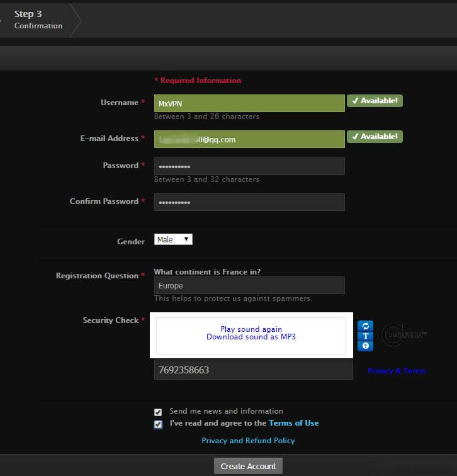The height and width of the screenshot is (476, 457).
Task: Click into the Password field
Action: coord(249,166)
